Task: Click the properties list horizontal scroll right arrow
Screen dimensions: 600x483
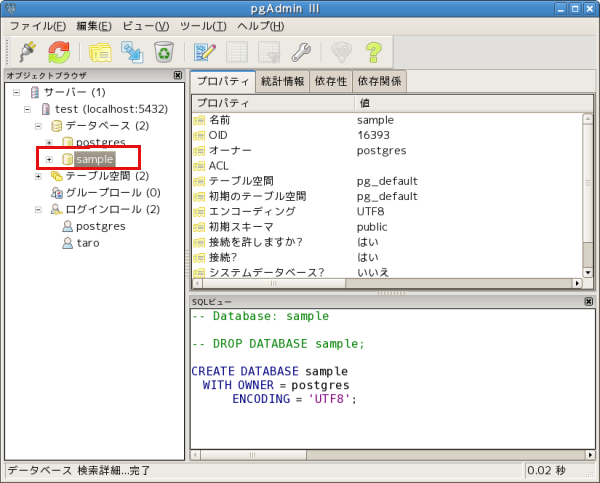Action: pos(577,284)
